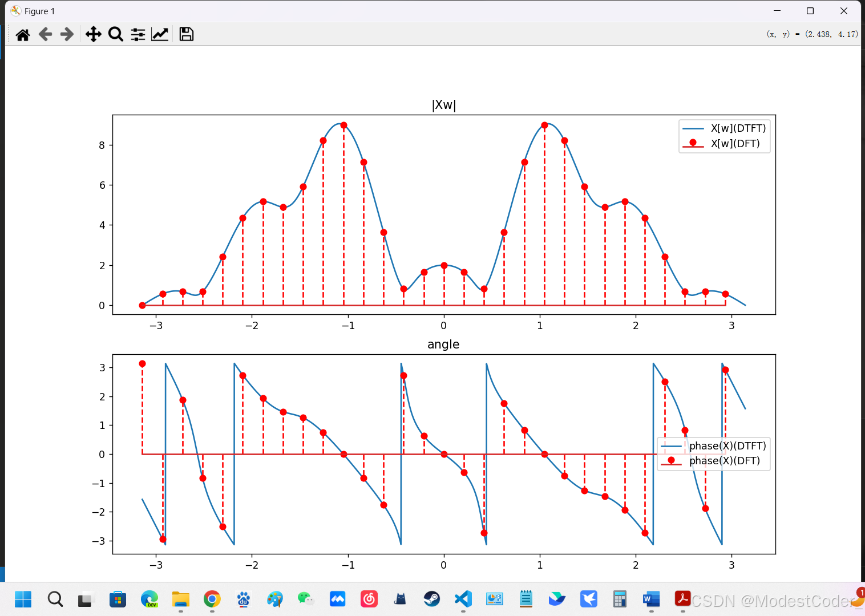Launch Google Chrome from the taskbar
Viewport: 865px width, 616px height.
coord(212,599)
